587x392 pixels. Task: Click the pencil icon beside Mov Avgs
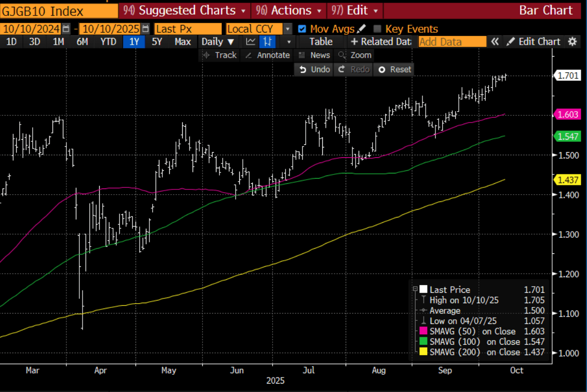coord(362,29)
